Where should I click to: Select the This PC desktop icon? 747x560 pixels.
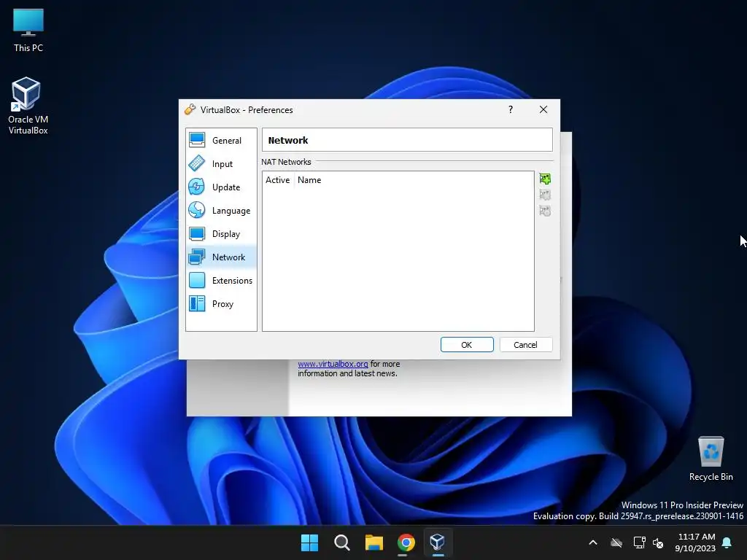click(x=28, y=30)
